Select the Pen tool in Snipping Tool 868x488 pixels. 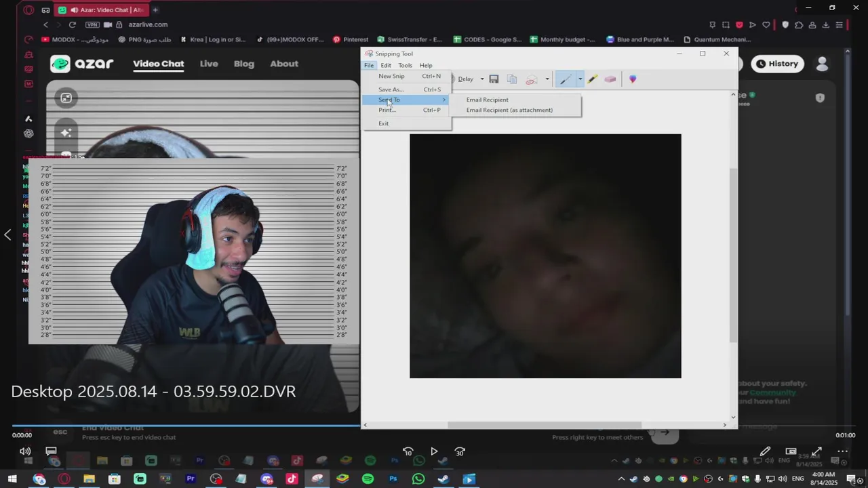tap(565, 79)
